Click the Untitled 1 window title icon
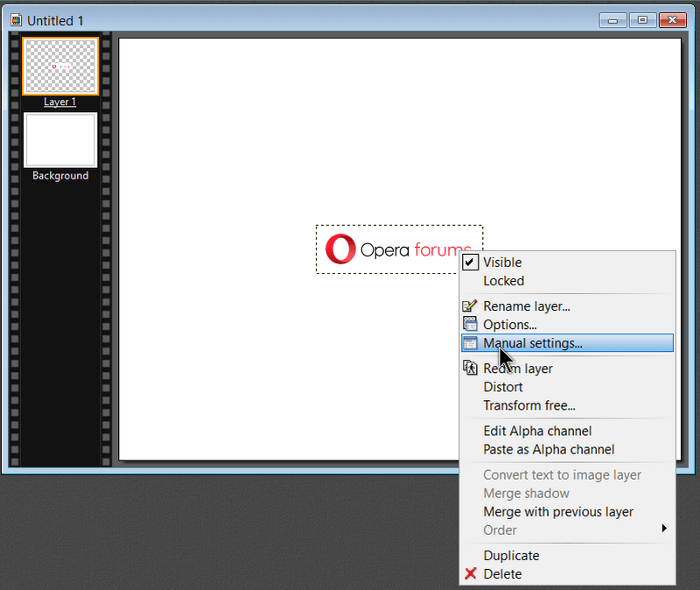This screenshot has height=590, width=700. (16, 20)
